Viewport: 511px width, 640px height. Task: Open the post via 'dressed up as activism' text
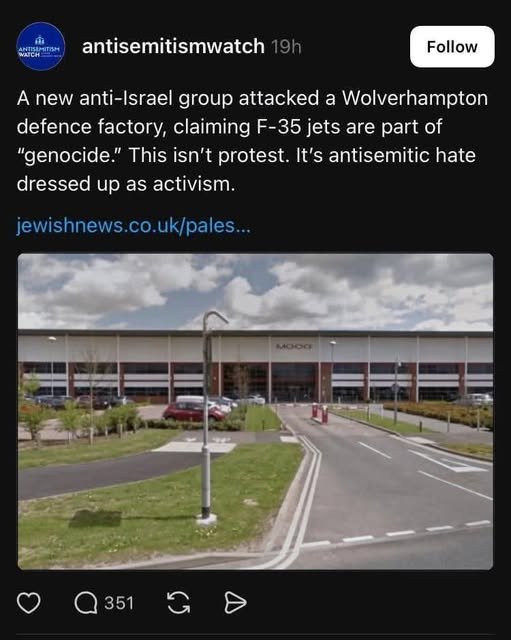(x=126, y=184)
